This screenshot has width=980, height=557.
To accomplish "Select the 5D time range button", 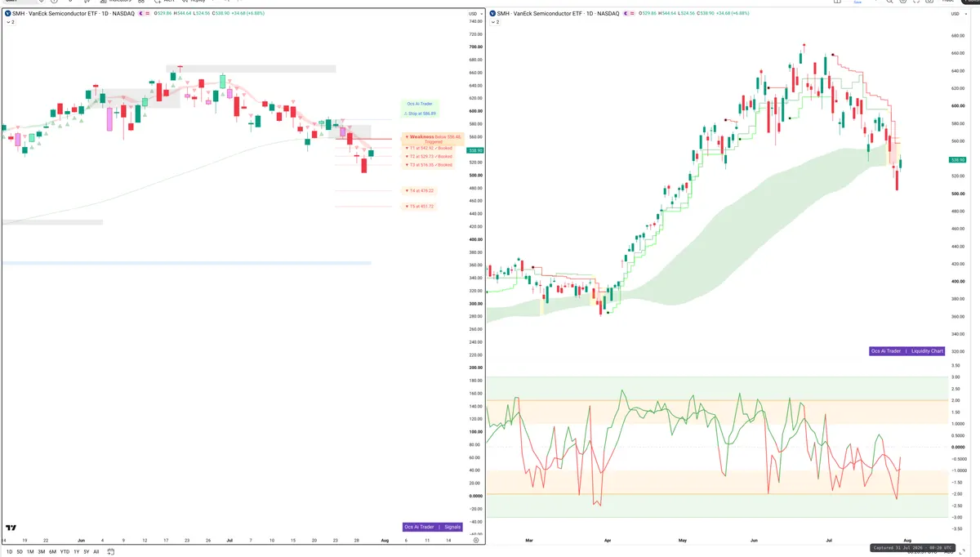I will pyautogui.click(x=20, y=552).
